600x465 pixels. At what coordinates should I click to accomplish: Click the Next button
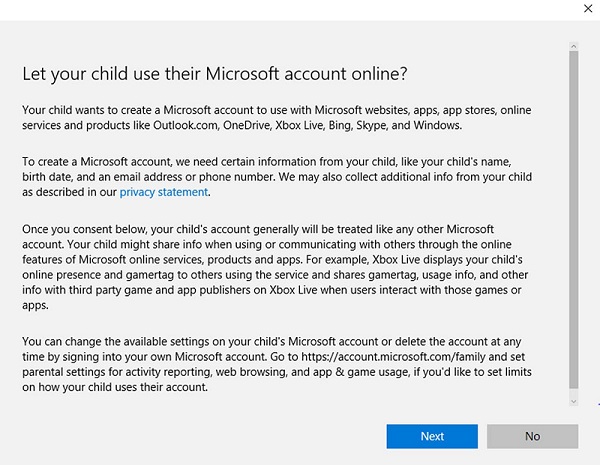(432, 436)
